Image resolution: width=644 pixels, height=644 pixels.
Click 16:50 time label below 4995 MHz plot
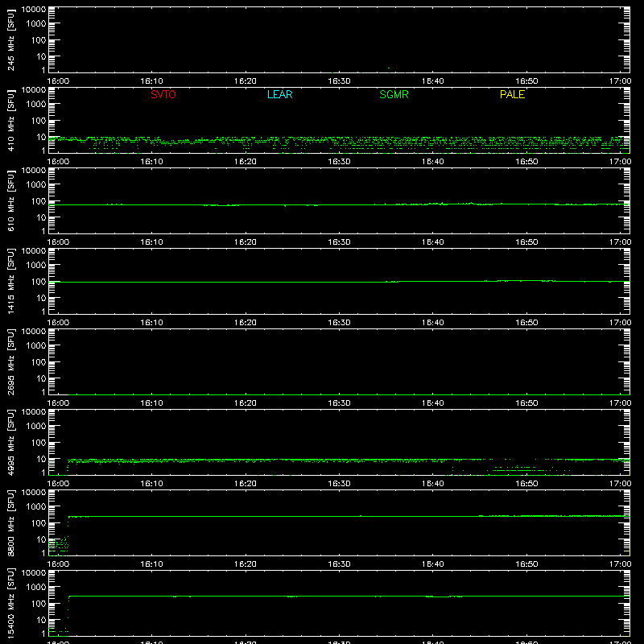tap(526, 484)
